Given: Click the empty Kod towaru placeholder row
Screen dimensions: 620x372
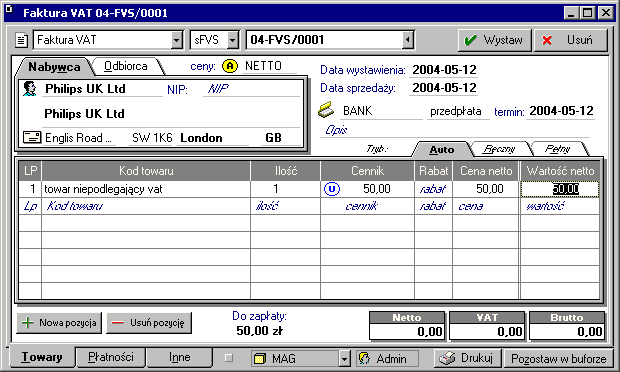Looking at the screenshot, I should (x=146, y=206).
